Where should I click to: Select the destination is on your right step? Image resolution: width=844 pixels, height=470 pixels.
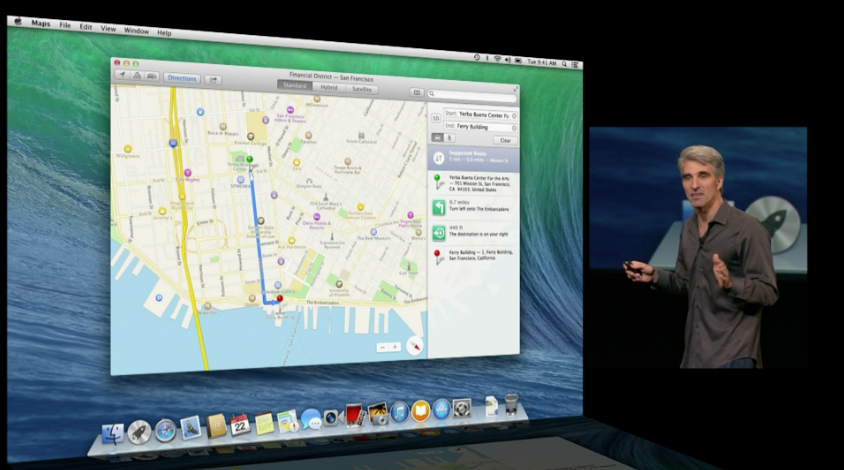tap(474, 232)
